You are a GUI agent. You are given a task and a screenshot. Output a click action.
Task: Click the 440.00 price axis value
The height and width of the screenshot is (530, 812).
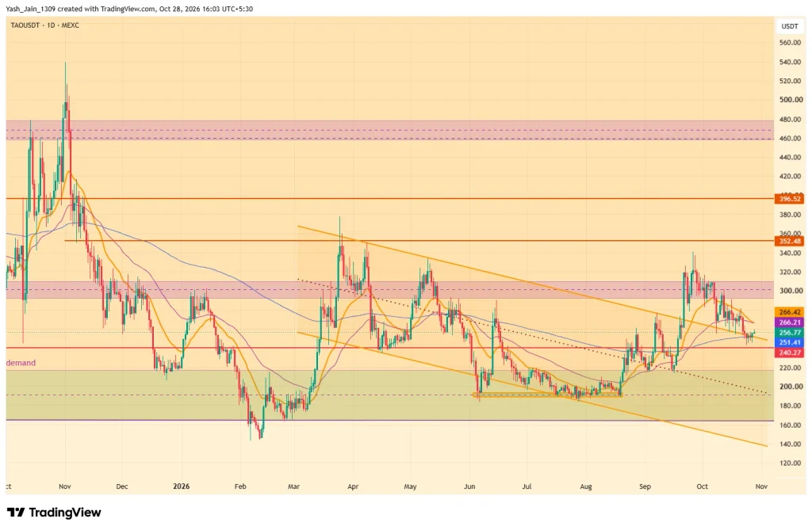click(791, 158)
